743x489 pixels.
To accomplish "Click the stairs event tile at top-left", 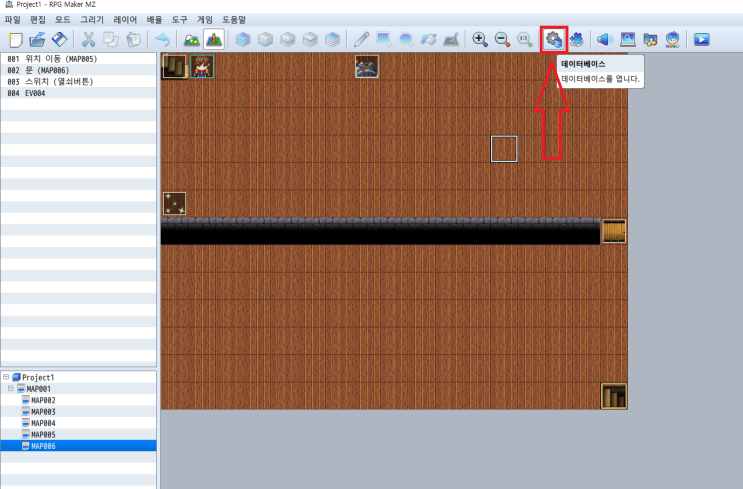I will [x=174, y=66].
